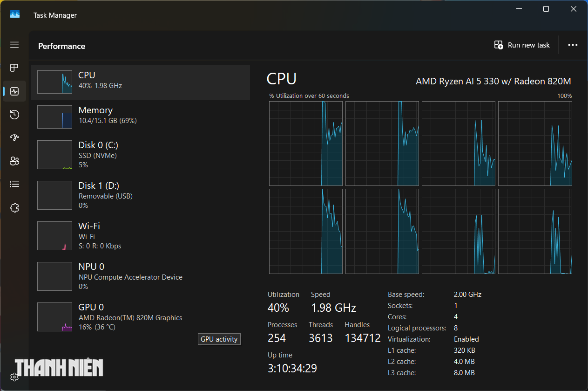Open the Startup apps page icon
The height and width of the screenshot is (391, 588).
[x=14, y=137]
